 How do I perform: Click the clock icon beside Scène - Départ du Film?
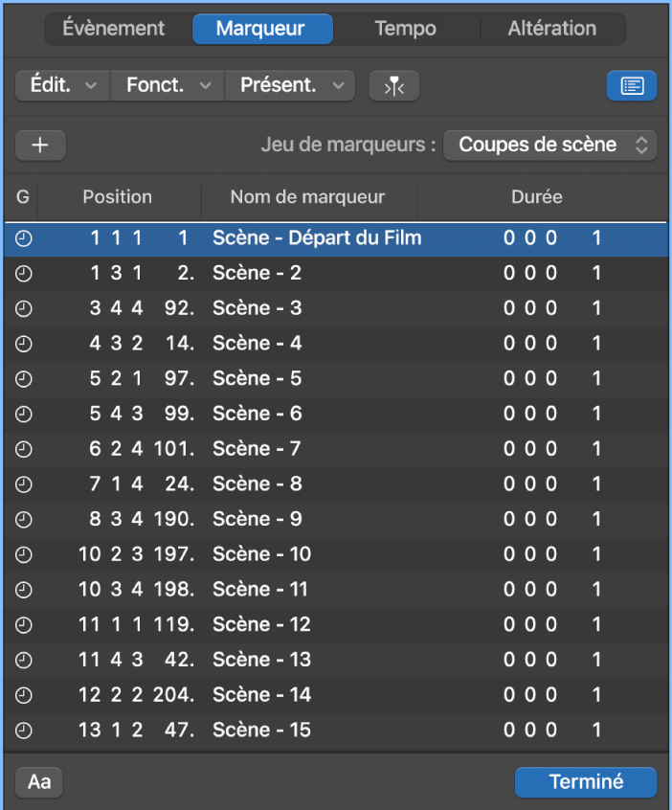point(23,237)
